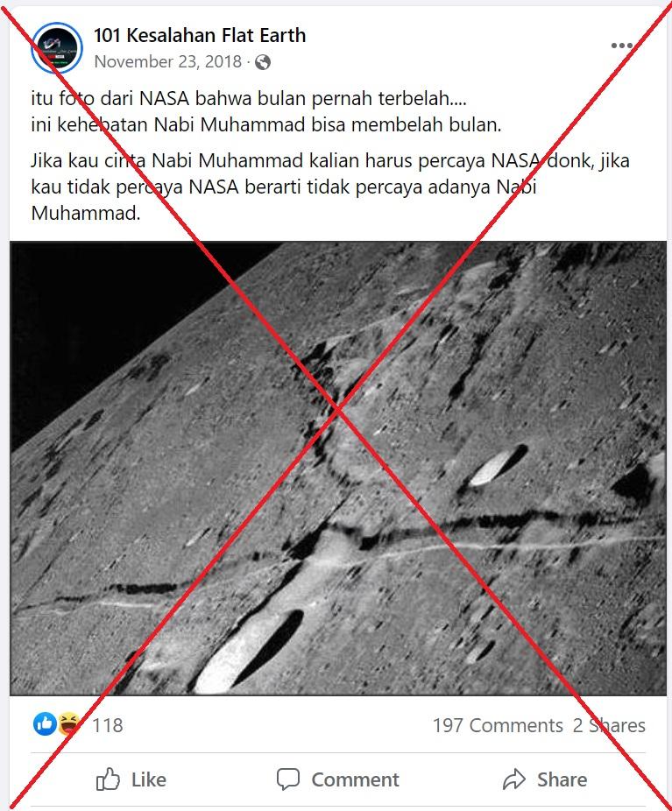Click the large bright crater in the photo
Image resolution: width=672 pixels, height=811 pixels.
tap(248, 652)
